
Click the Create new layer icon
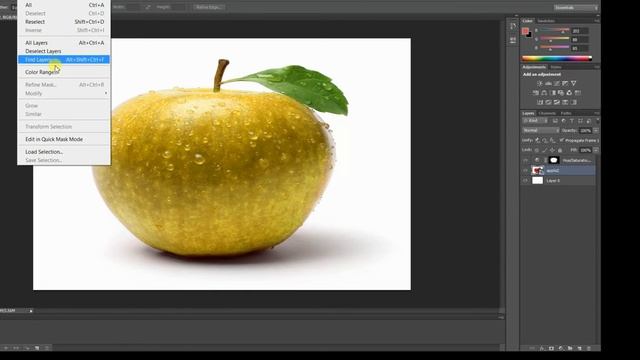(x=579, y=348)
